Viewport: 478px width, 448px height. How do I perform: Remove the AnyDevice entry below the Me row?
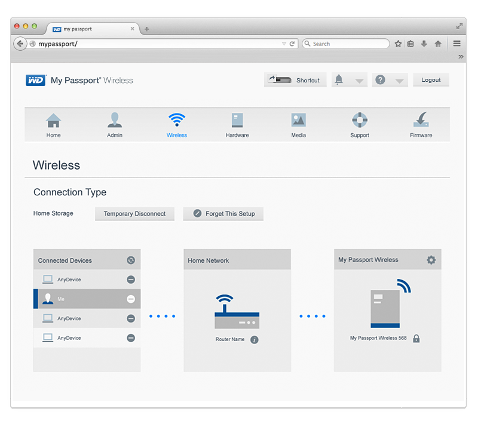131,318
